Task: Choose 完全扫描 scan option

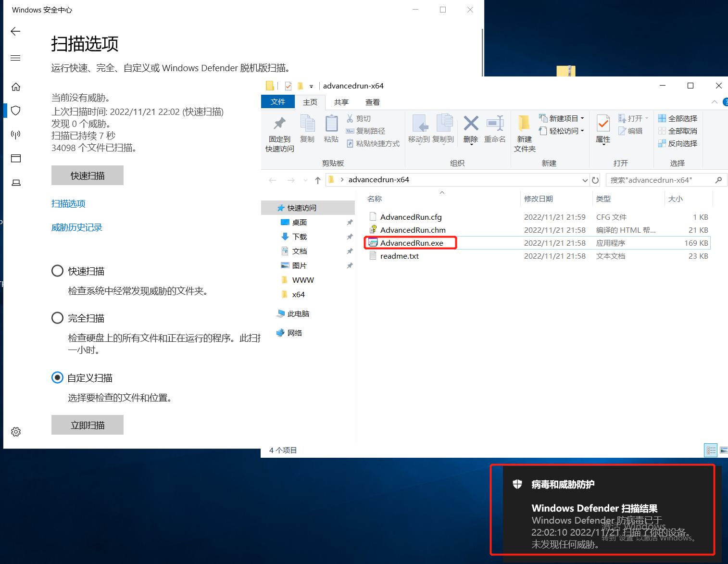Action: (x=57, y=318)
